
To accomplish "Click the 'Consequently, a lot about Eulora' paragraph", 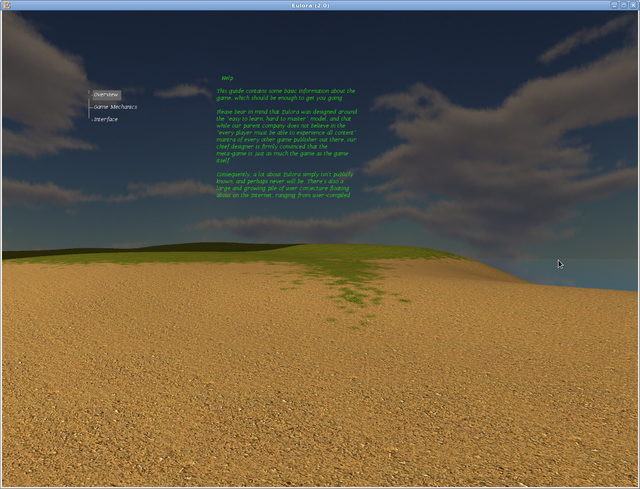I will [285, 184].
